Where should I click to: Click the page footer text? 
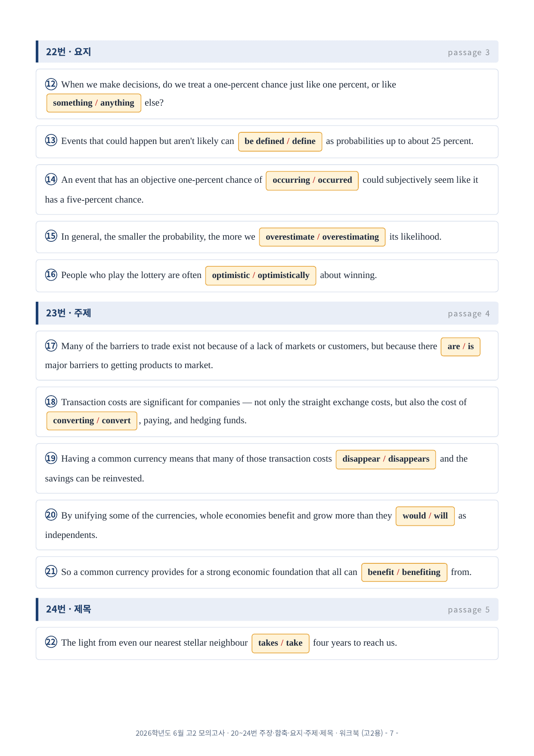pos(267,733)
